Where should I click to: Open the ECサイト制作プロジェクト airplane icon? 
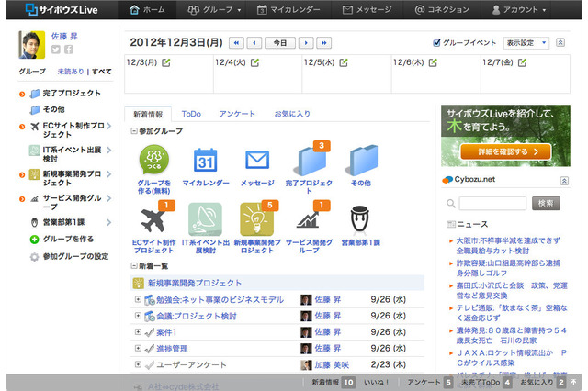tap(153, 219)
